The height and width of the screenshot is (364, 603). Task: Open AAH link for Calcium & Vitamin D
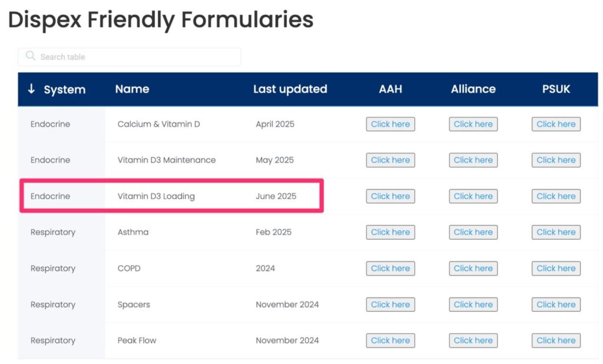(x=390, y=124)
